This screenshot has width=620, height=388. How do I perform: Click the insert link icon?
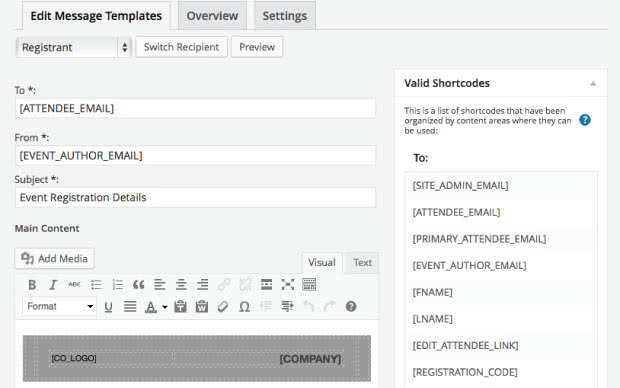tap(224, 285)
